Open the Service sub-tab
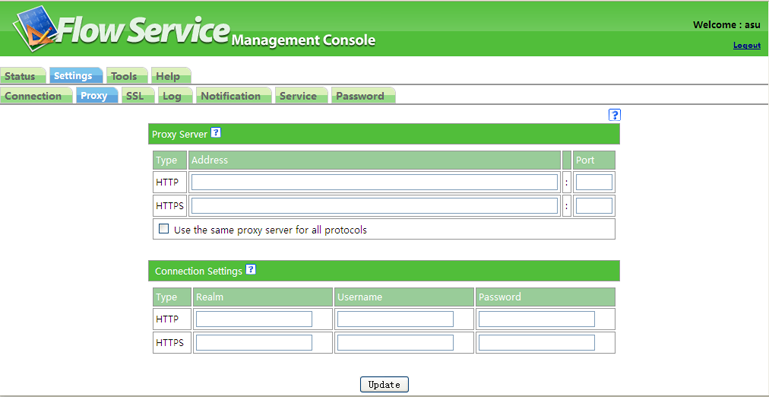Screen dimensions: 769x397 click(301, 96)
